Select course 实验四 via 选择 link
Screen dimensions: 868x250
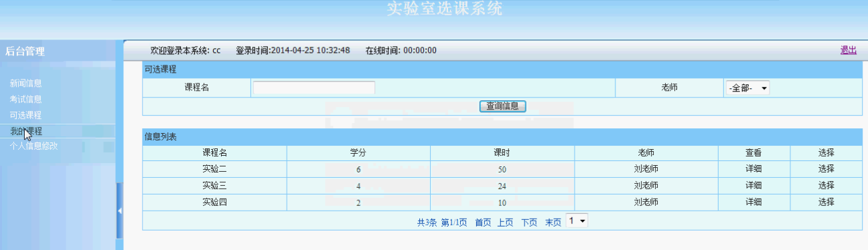click(826, 203)
